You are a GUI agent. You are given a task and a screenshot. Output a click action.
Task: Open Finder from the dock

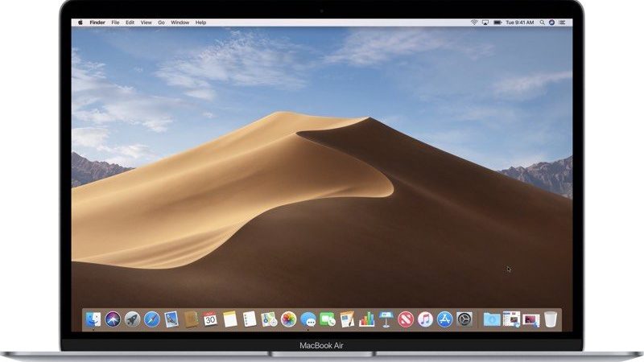click(93, 319)
